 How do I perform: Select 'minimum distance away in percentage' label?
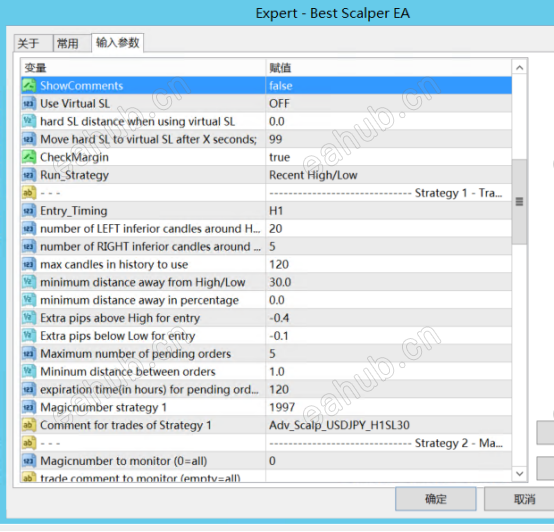(139, 300)
